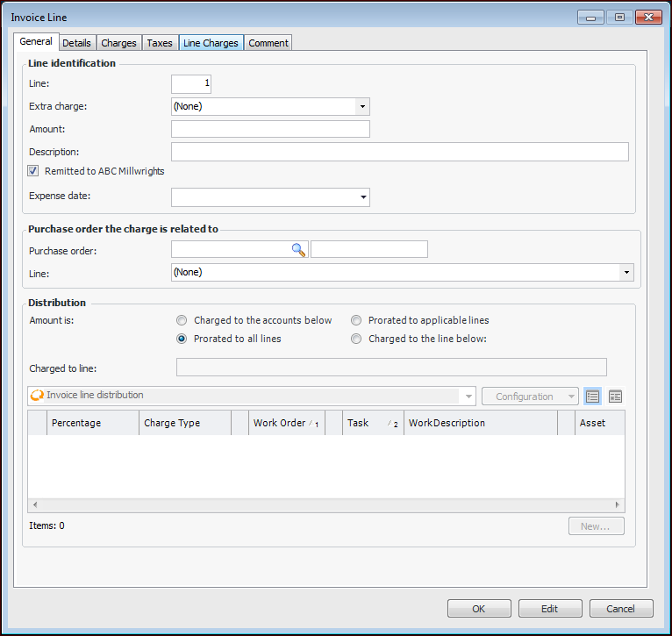The image size is (672, 636).
Task: Click the Cancel button
Action: pyautogui.click(x=620, y=609)
